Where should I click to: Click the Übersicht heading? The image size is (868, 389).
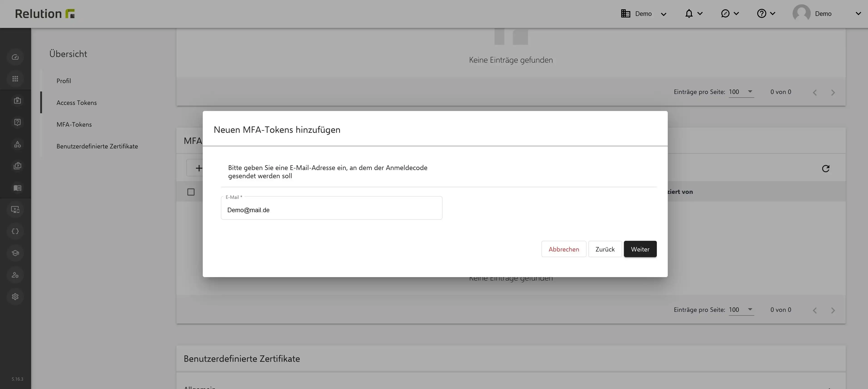point(68,54)
